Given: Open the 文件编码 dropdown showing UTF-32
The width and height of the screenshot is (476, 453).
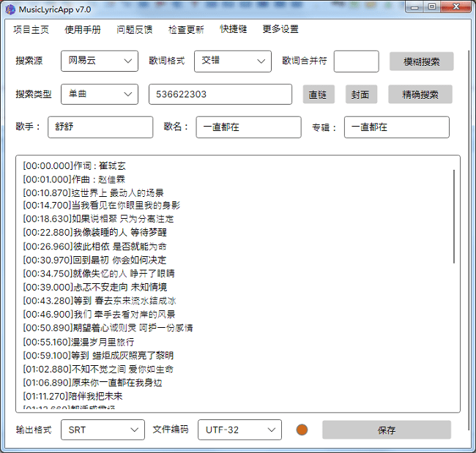Looking at the screenshot, I should coord(239,430).
